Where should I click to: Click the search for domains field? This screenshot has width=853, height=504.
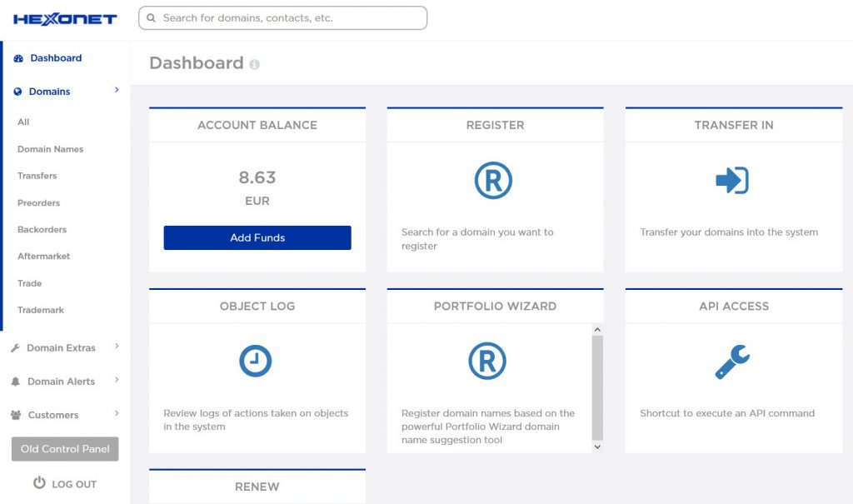point(283,18)
